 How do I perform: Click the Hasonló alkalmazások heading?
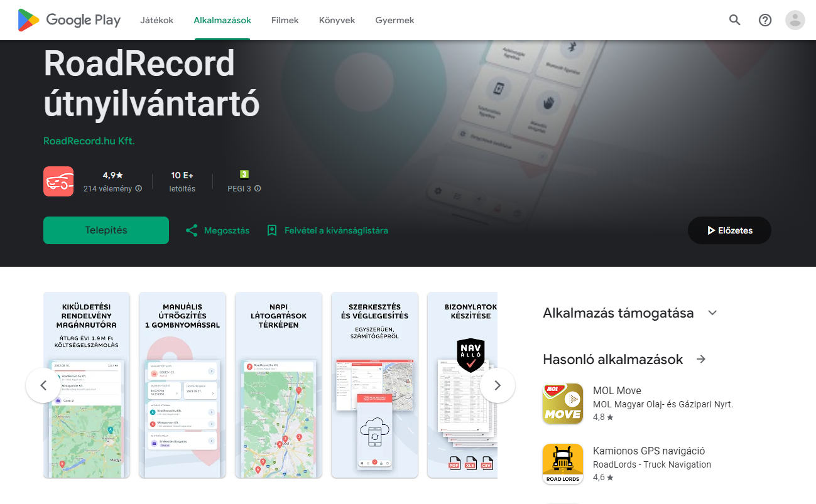(x=612, y=359)
